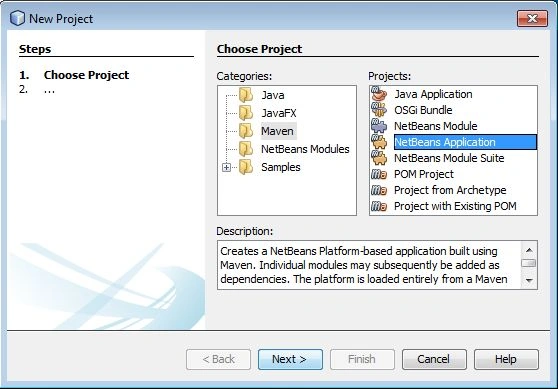Expand the Samples category node
Screen dimensions: 558x389
(x=226, y=167)
